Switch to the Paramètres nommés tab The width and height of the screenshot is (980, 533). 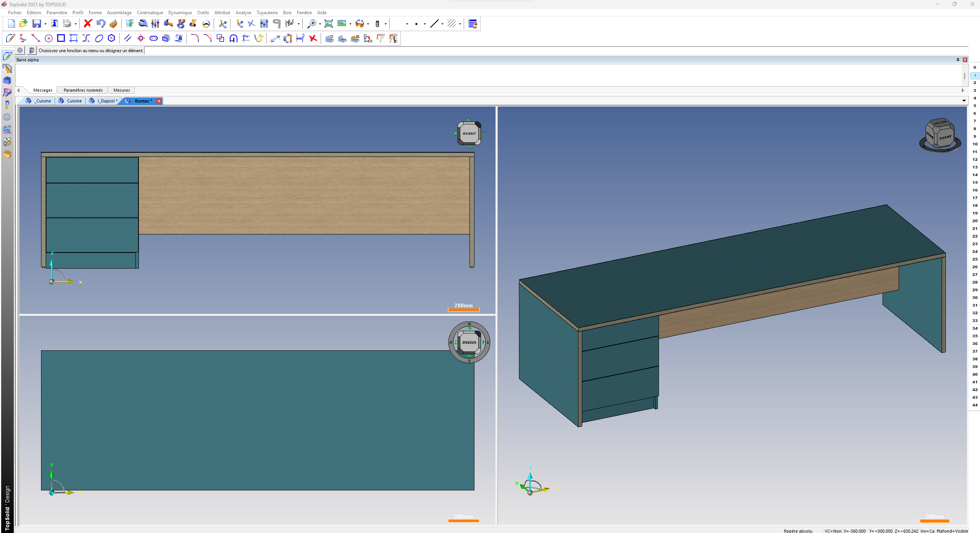(83, 90)
